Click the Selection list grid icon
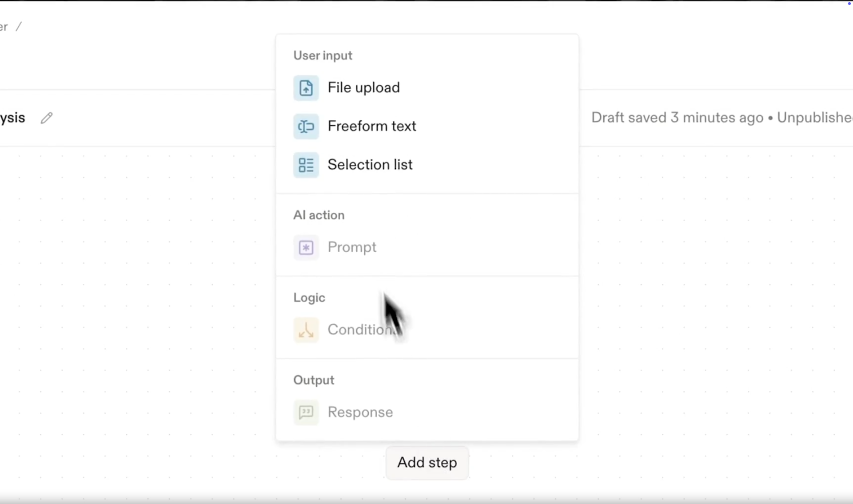The width and height of the screenshot is (853, 504). click(306, 165)
